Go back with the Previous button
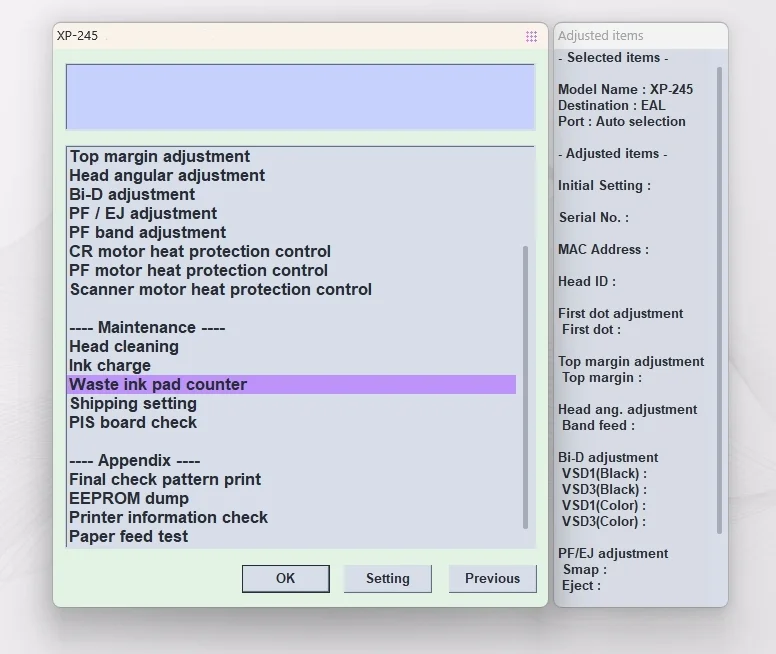 click(x=492, y=578)
